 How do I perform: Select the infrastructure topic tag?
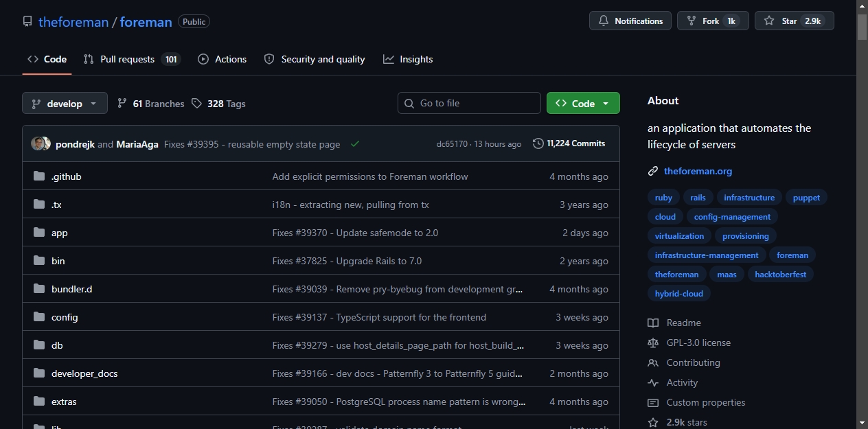[749, 198]
